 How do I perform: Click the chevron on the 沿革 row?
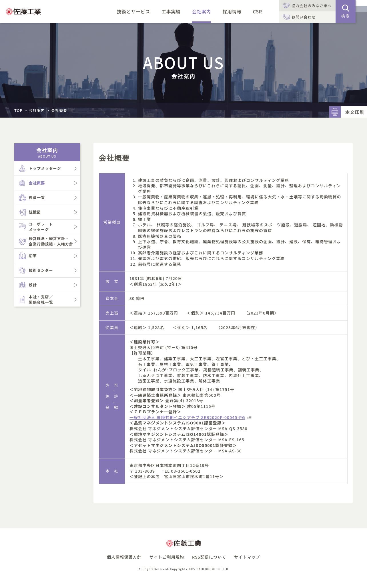76,256
